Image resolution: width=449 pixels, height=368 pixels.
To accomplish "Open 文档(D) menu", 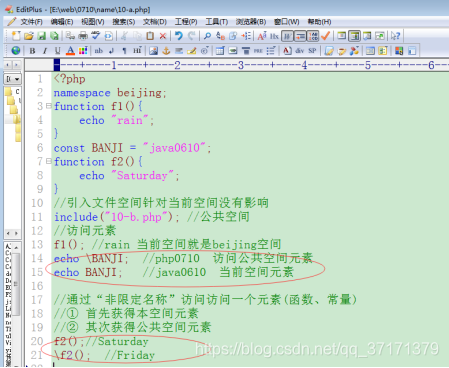I will click(x=155, y=22).
